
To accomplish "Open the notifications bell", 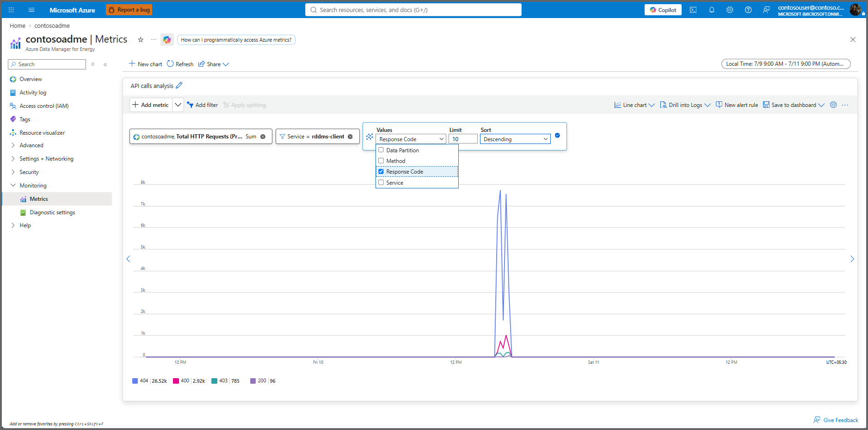I will (712, 10).
